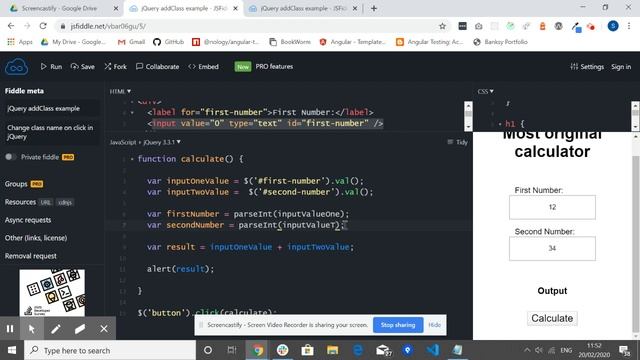This screenshot has height=360, width=640.
Task: Go back in browser
Action: [x=11, y=26]
